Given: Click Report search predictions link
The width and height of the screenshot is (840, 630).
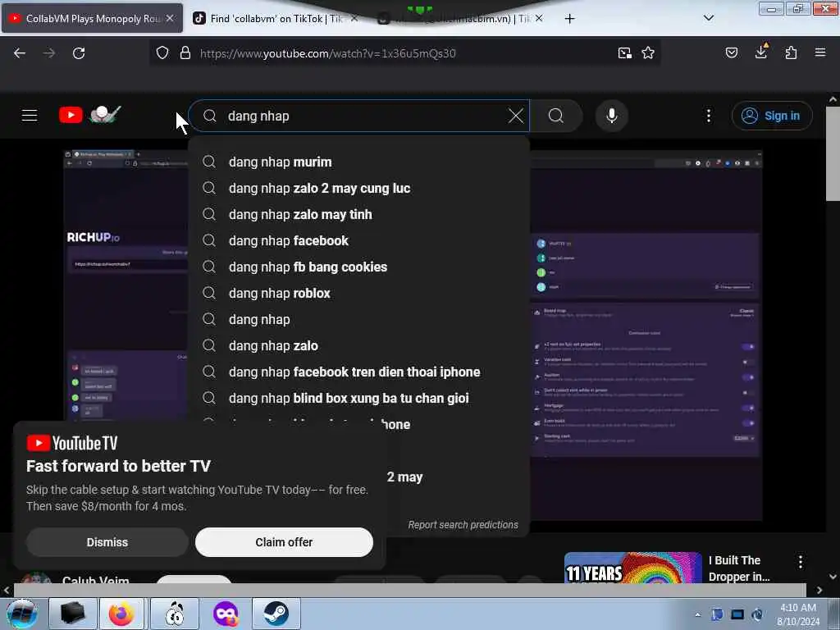Looking at the screenshot, I should 463,524.
